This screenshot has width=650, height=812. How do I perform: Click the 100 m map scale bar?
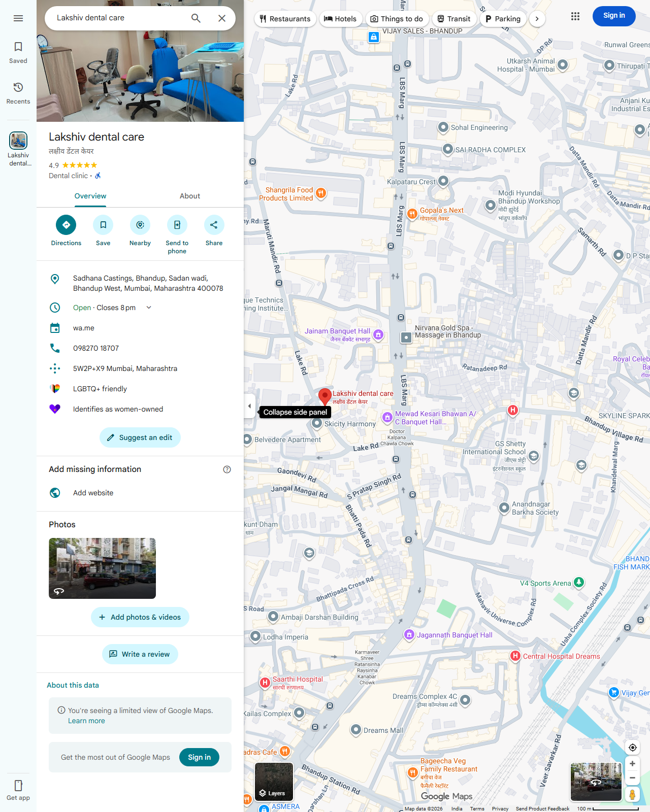(x=607, y=808)
